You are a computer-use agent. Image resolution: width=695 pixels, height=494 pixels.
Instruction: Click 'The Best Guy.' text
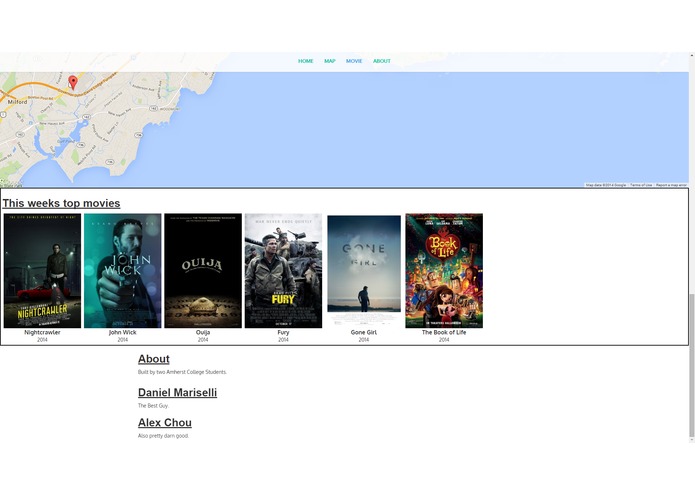pos(153,406)
